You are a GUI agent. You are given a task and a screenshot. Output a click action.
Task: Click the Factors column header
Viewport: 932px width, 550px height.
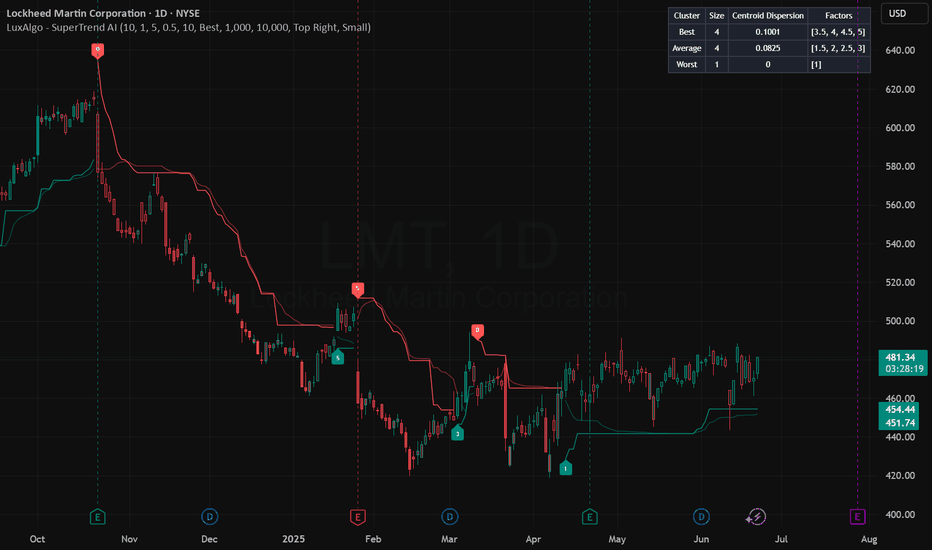point(839,15)
